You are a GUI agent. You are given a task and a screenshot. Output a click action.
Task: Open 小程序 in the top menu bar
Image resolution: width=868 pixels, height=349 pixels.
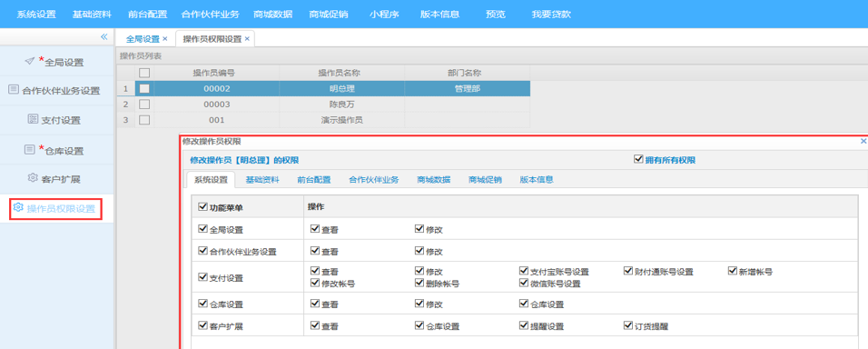point(384,15)
